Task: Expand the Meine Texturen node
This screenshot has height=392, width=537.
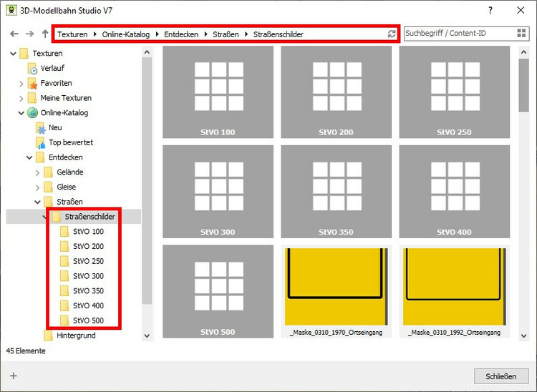Action: (x=21, y=99)
